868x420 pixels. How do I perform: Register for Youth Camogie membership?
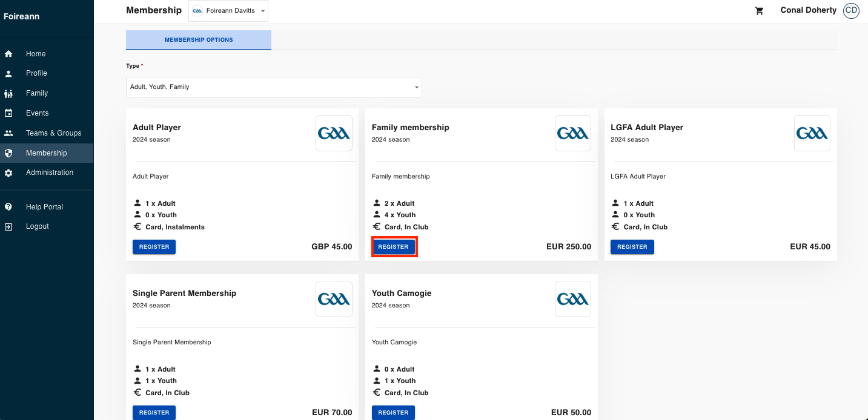(393, 413)
